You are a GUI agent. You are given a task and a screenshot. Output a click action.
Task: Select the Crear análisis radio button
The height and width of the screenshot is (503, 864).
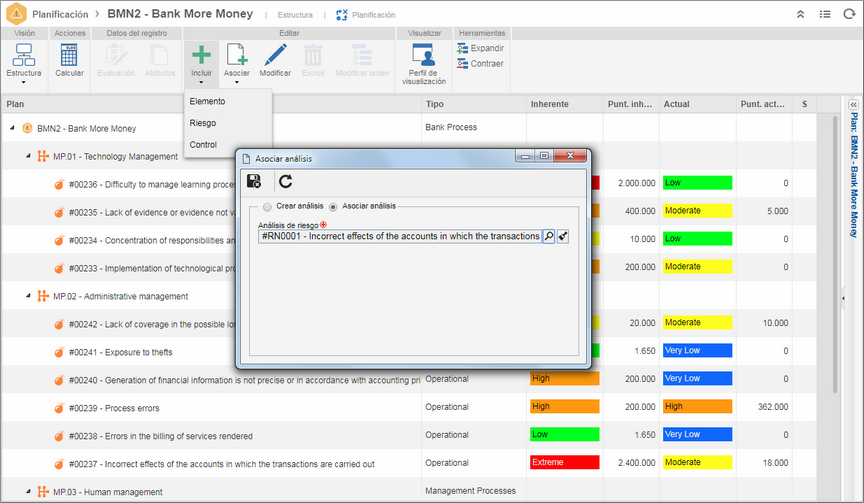[x=267, y=207]
